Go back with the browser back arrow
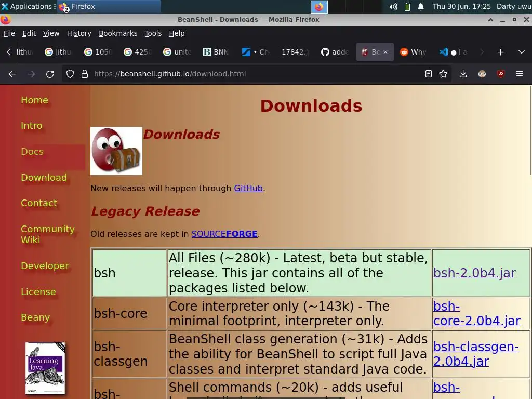Viewport: 532px width, 399px height. [12, 74]
